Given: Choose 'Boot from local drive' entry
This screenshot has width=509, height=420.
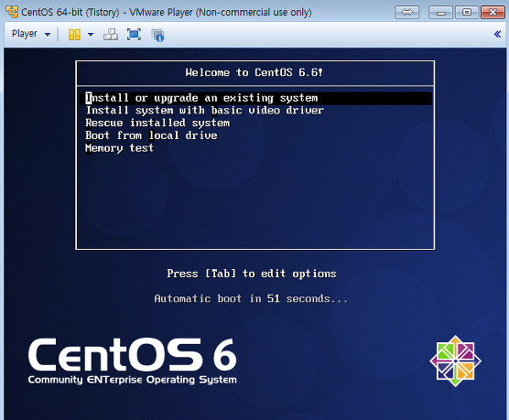Looking at the screenshot, I should pyautogui.click(x=151, y=135).
